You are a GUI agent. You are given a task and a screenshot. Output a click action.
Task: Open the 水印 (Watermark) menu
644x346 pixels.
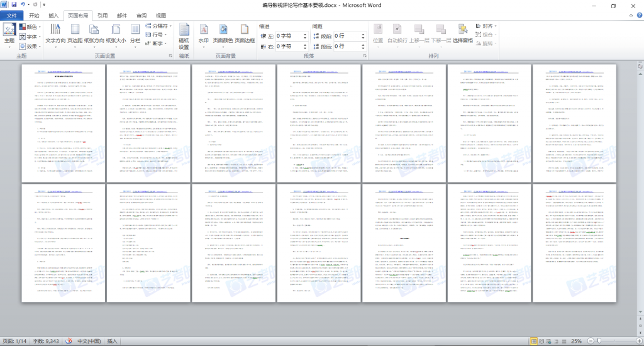click(203, 33)
